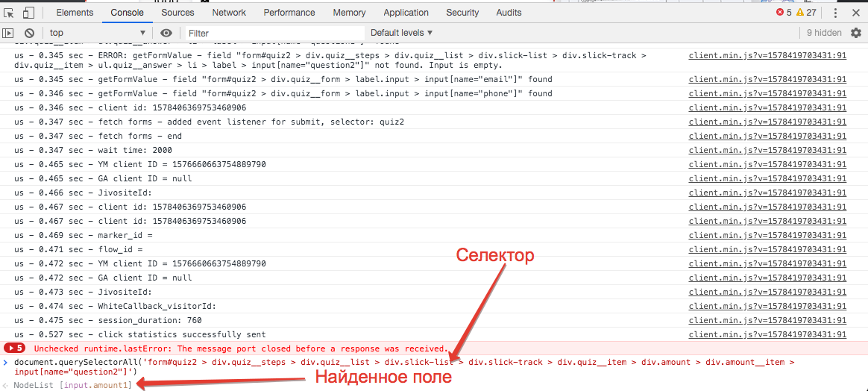Click the eye icon for live expressions

point(166,33)
